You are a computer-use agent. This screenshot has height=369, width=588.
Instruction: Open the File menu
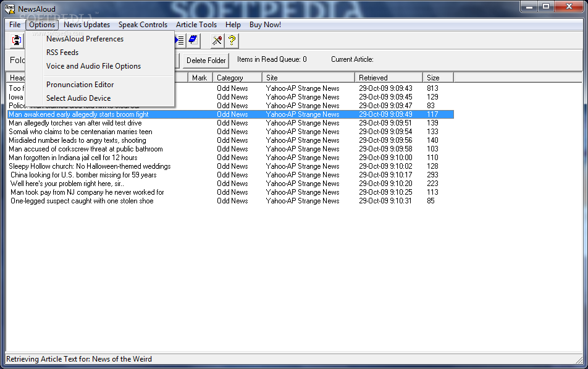[x=15, y=25]
